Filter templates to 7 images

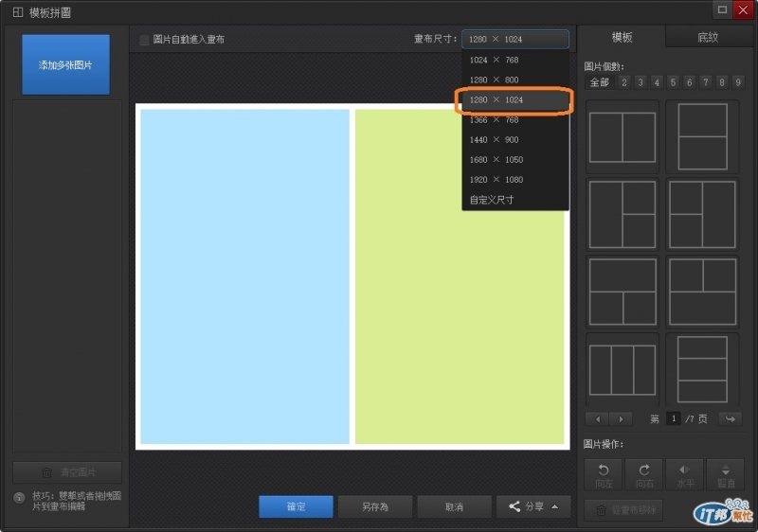(706, 82)
